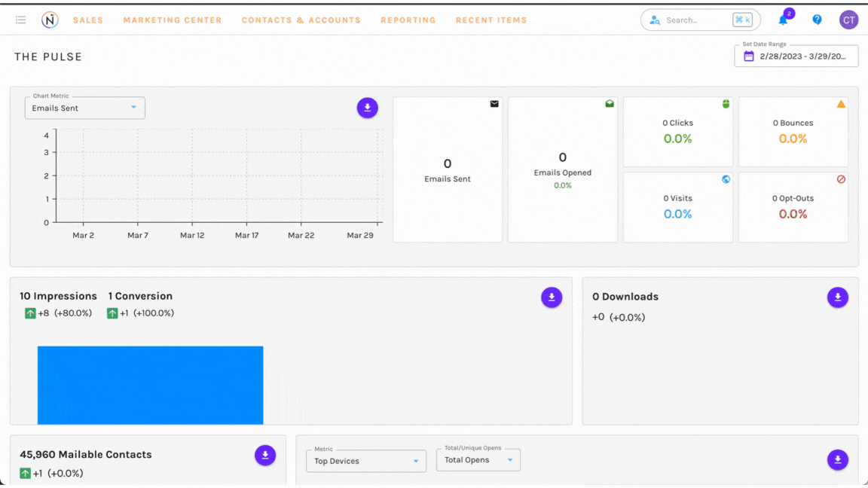Expand the Top Devices metric dropdown
868x488 pixels.
pos(366,461)
